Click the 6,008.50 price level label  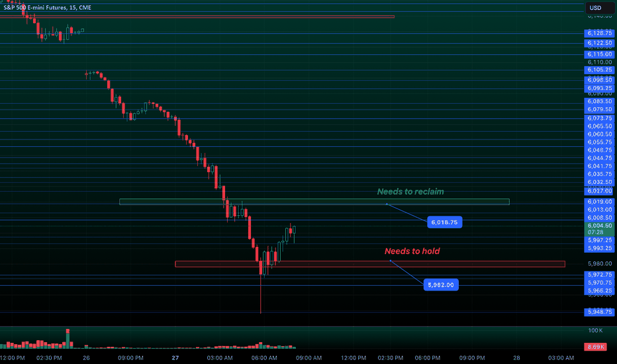tap(600, 218)
